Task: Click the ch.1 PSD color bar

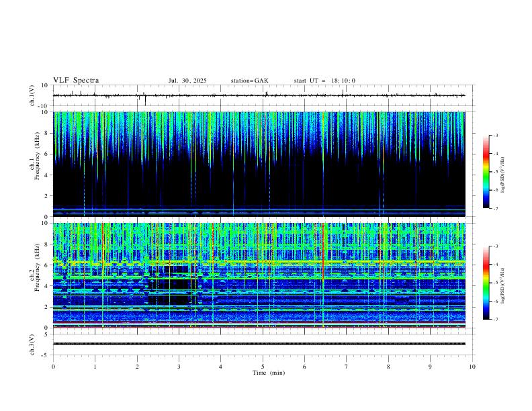Action: [x=486, y=172]
